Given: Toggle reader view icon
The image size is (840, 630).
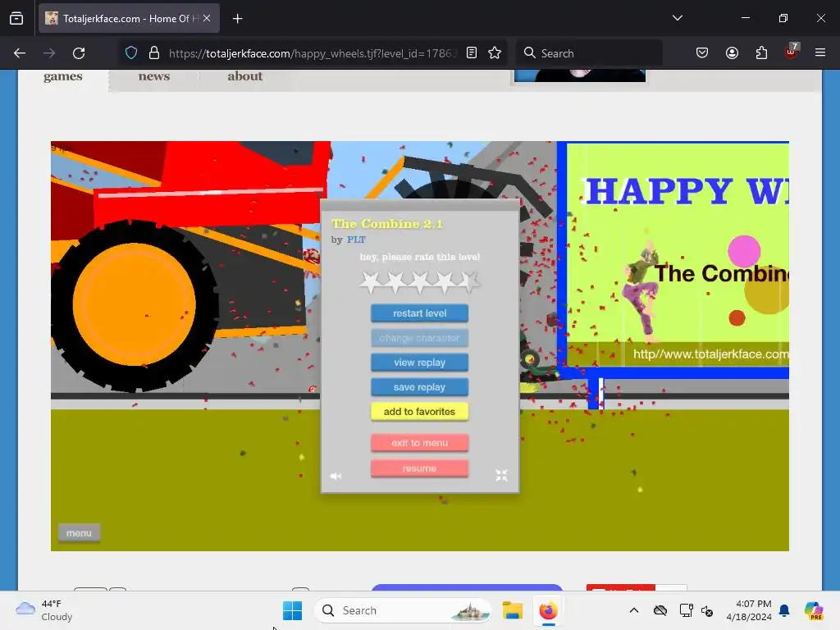Looking at the screenshot, I should click(472, 53).
